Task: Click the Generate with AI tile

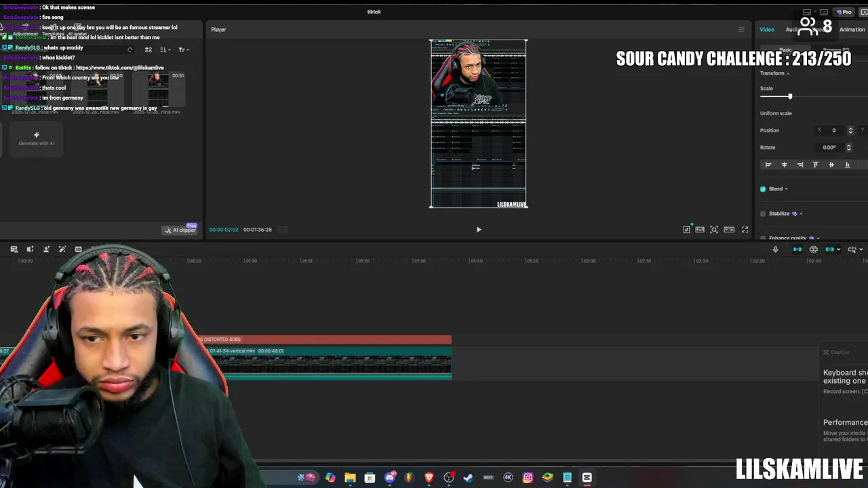Action: point(37,138)
